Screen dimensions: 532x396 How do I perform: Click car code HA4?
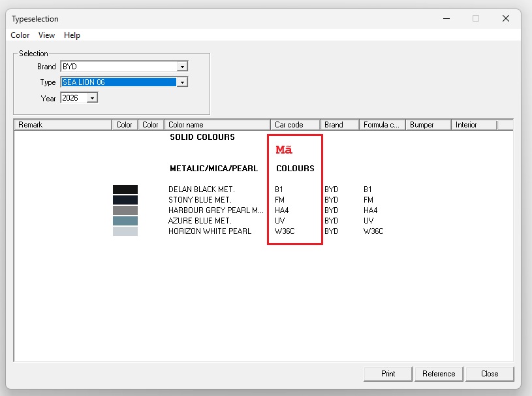point(281,210)
